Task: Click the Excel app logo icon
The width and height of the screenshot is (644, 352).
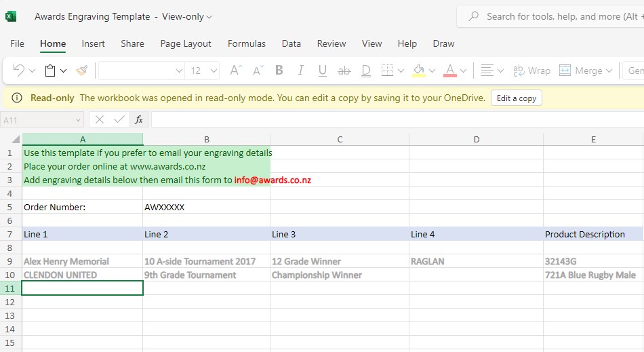Action: click(12, 16)
